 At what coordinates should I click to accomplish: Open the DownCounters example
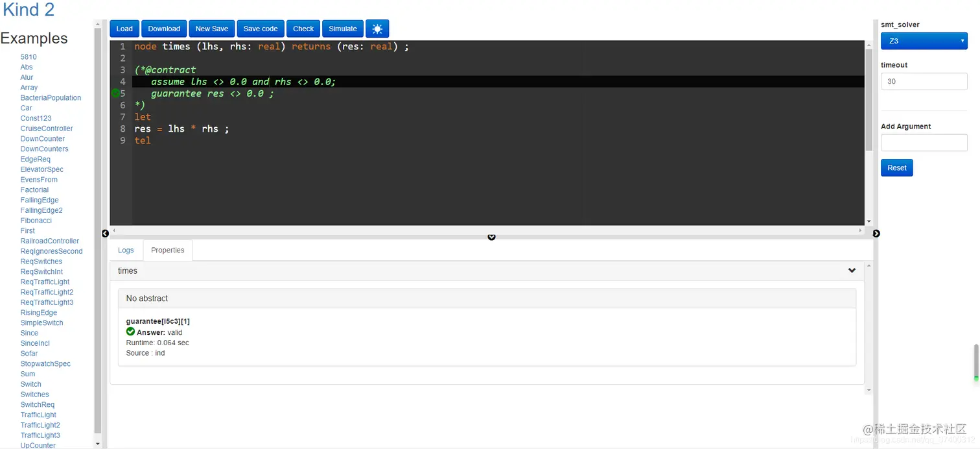click(x=44, y=149)
